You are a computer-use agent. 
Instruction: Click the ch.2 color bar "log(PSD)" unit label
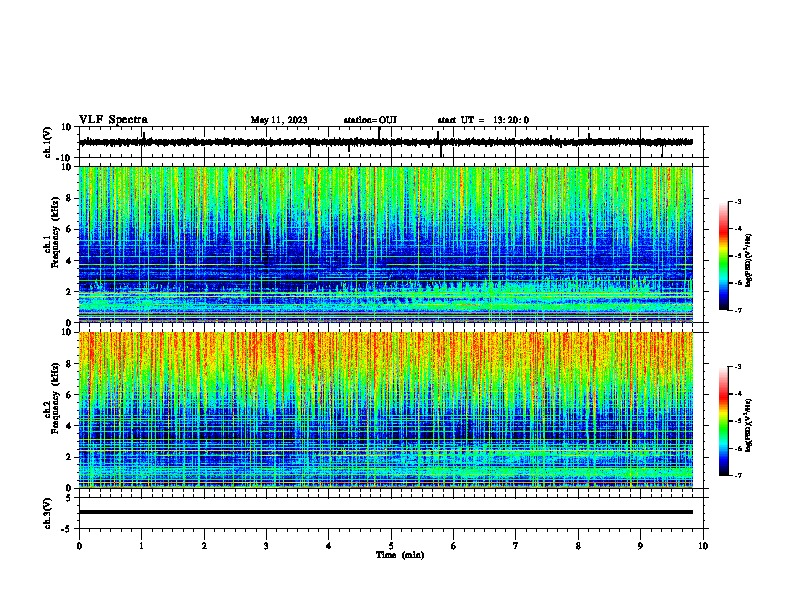click(x=749, y=425)
